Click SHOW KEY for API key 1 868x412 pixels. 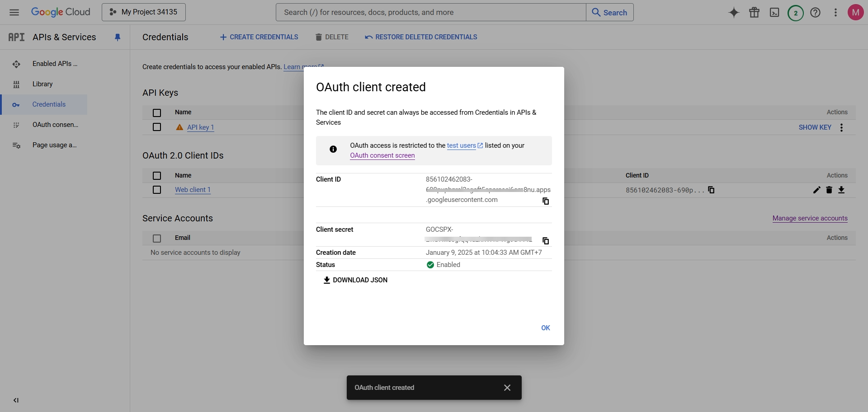click(815, 127)
